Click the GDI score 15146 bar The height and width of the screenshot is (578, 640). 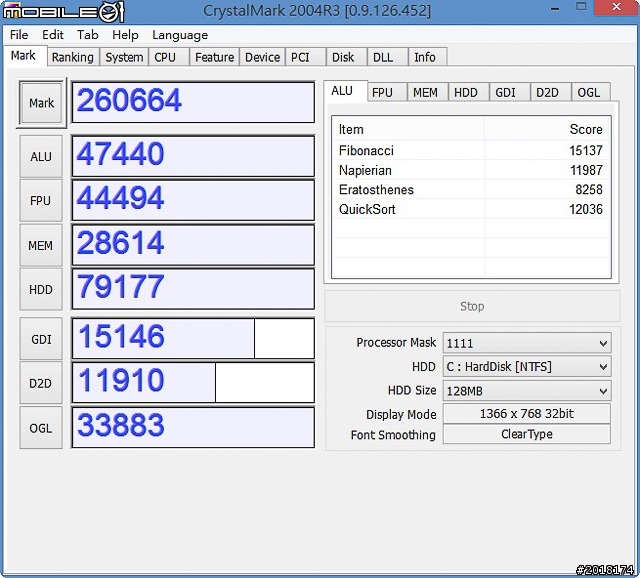pos(193,338)
